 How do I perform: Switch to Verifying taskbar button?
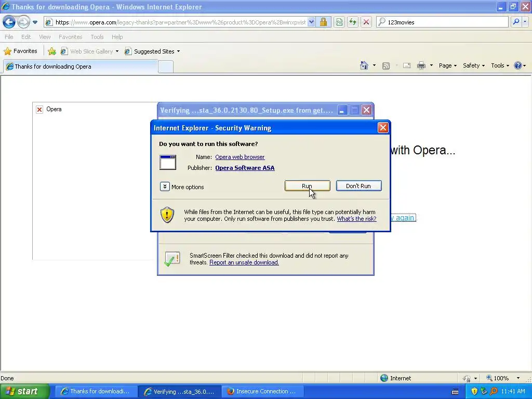pyautogui.click(x=179, y=391)
